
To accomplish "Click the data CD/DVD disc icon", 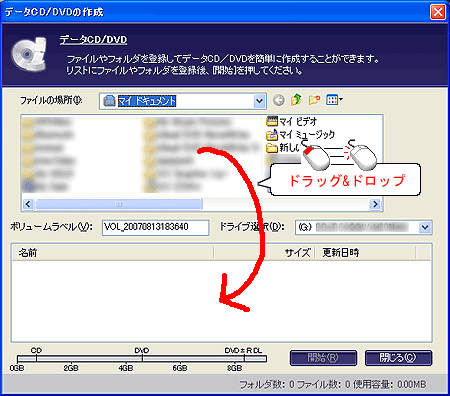I will [x=29, y=54].
